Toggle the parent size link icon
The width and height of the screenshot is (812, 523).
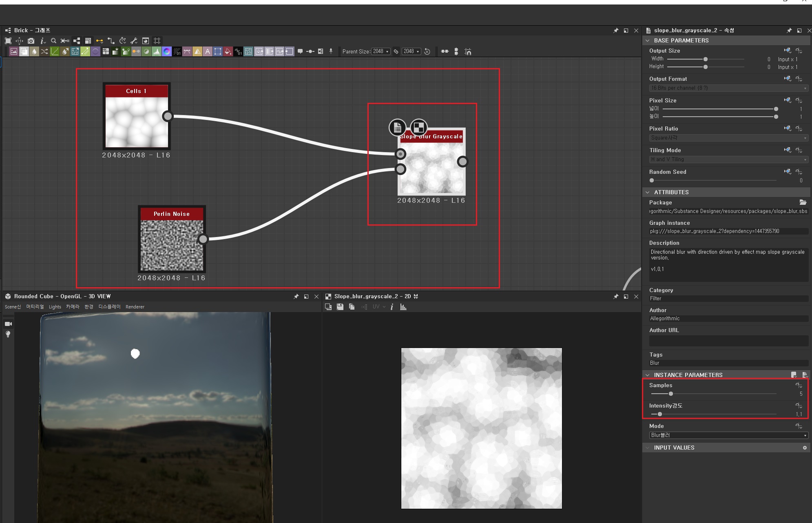tap(396, 51)
